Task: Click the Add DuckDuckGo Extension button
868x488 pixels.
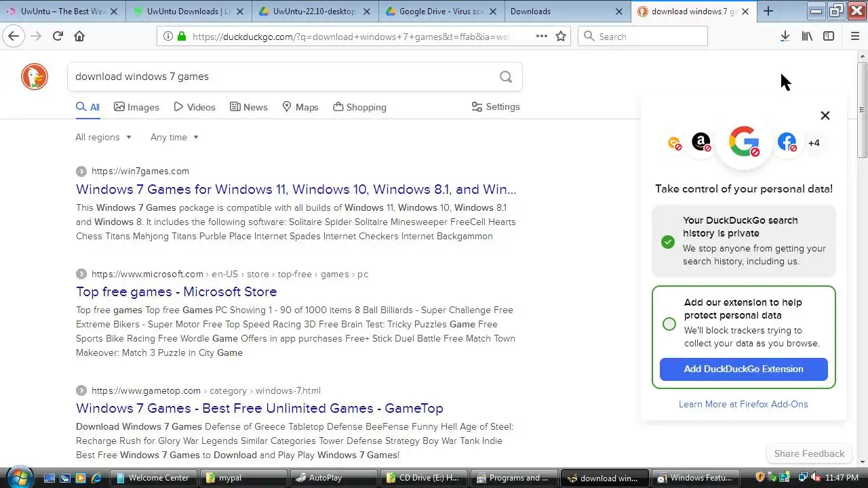Action: point(744,369)
